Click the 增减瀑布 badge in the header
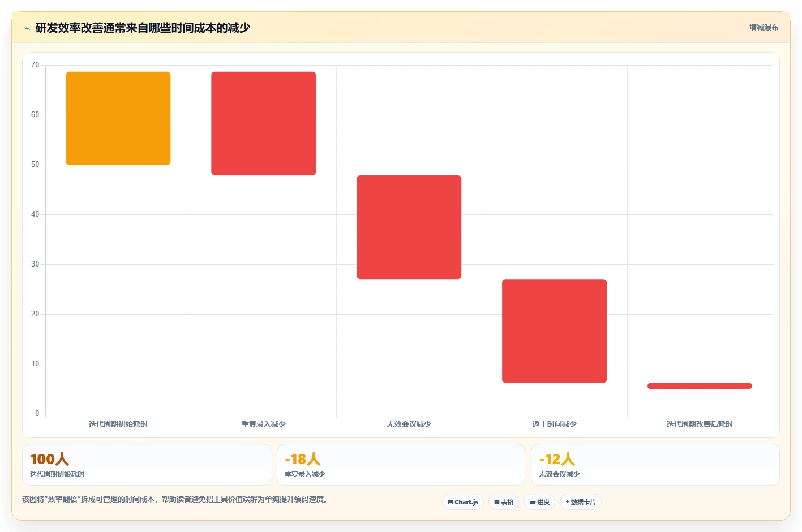This screenshot has width=802, height=532. pos(764,27)
